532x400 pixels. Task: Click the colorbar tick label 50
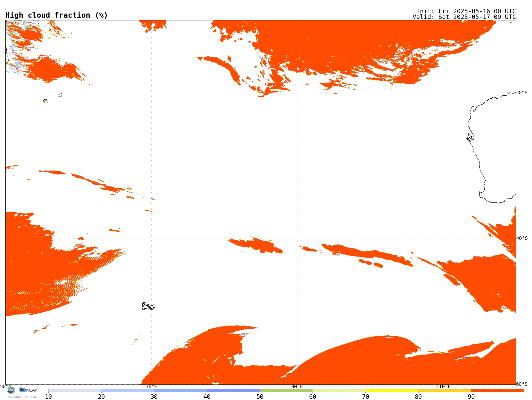[260, 397]
